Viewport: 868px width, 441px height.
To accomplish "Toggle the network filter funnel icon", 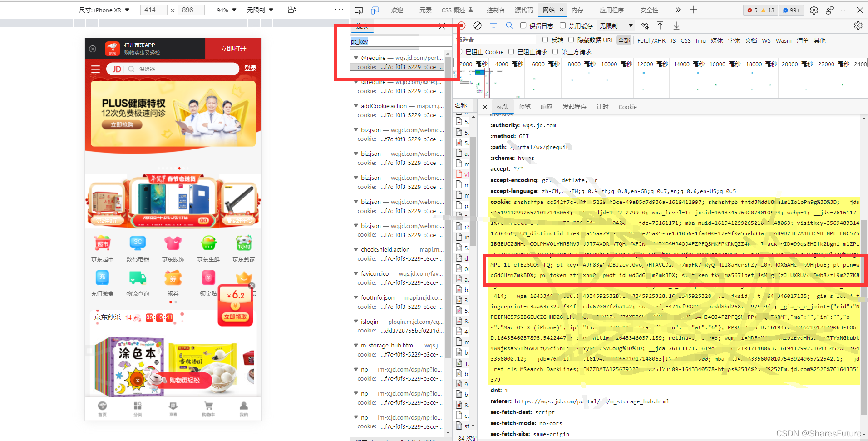I will coord(493,25).
